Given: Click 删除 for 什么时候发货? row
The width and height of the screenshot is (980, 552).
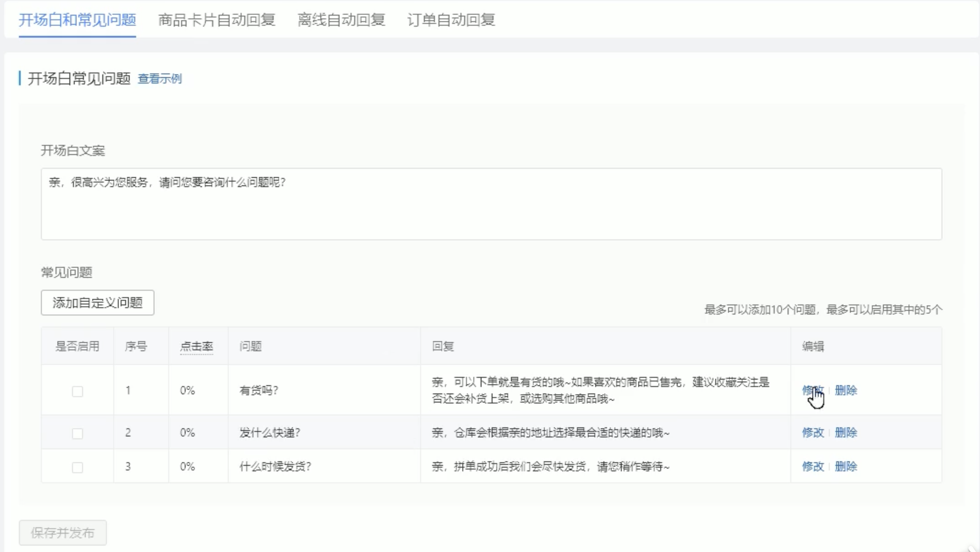Looking at the screenshot, I should pyautogui.click(x=846, y=466).
